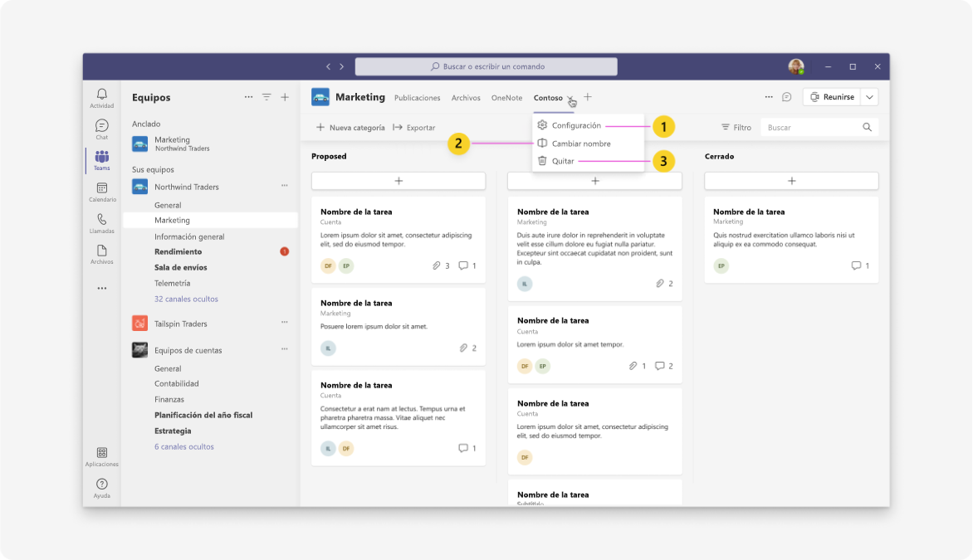973x560 pixels.
Task: Show 6 canales ocultos
Action: [184, 446]
